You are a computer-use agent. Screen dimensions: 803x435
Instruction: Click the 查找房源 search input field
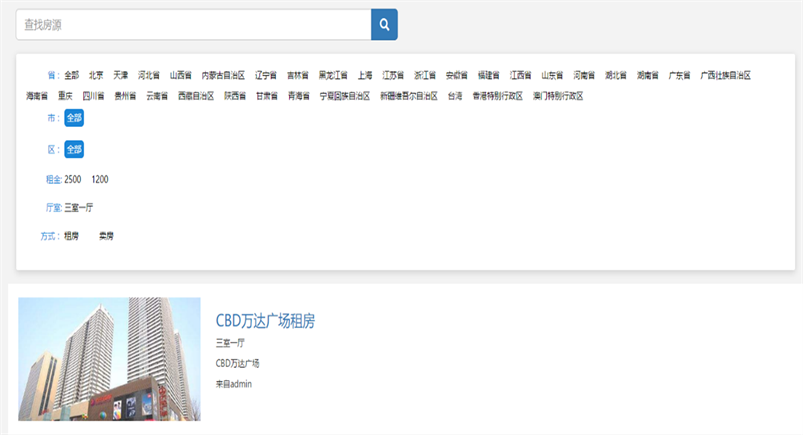point(193,24)
